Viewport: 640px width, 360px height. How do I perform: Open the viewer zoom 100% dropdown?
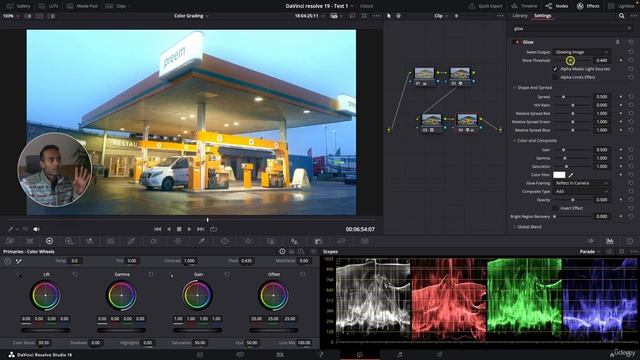click(11, 16)
